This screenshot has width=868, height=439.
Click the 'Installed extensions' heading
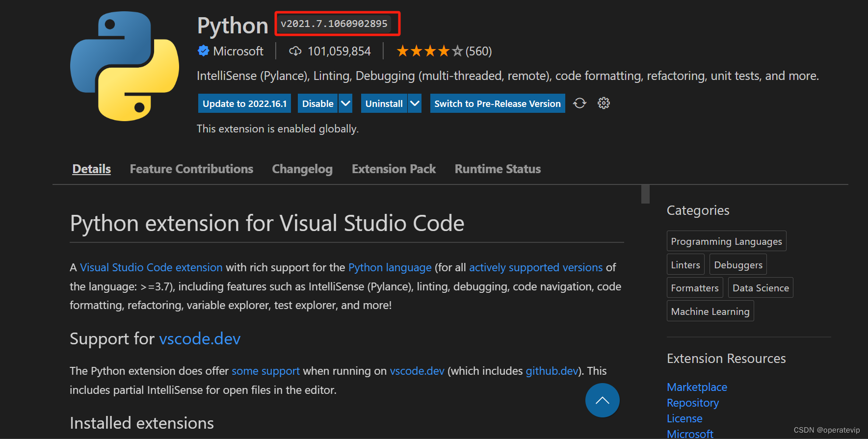142,423
